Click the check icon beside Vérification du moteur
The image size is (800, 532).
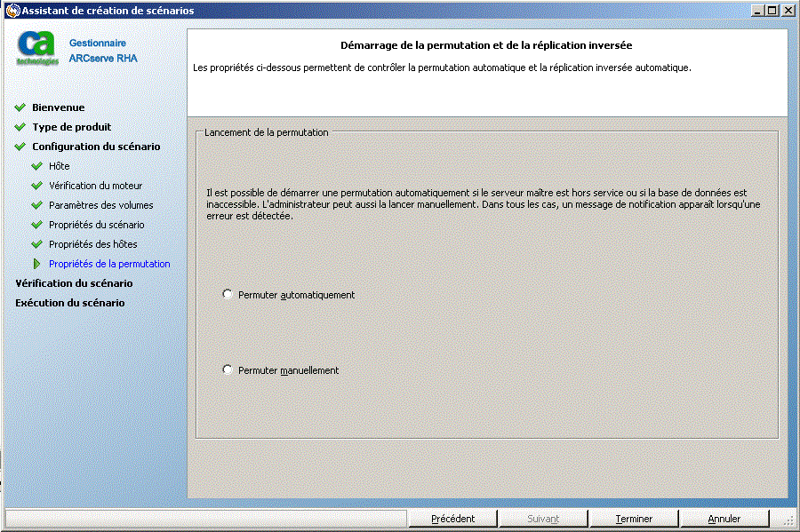coord(36,186)
